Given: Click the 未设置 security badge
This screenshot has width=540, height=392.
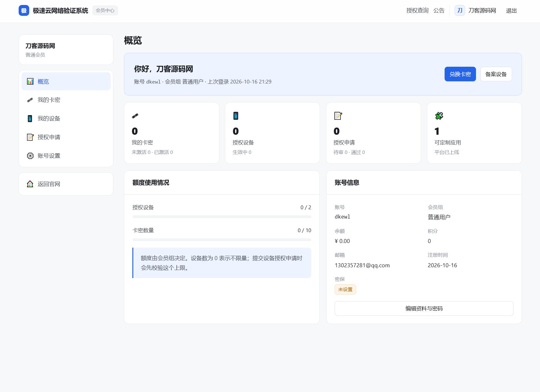Looking at the screenshot, I should [345, 290].
